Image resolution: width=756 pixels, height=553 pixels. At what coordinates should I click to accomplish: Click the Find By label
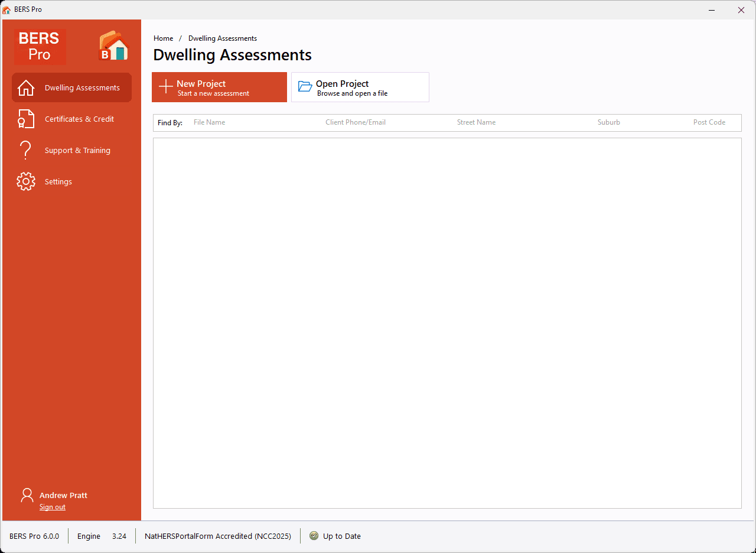pos(170,123)
